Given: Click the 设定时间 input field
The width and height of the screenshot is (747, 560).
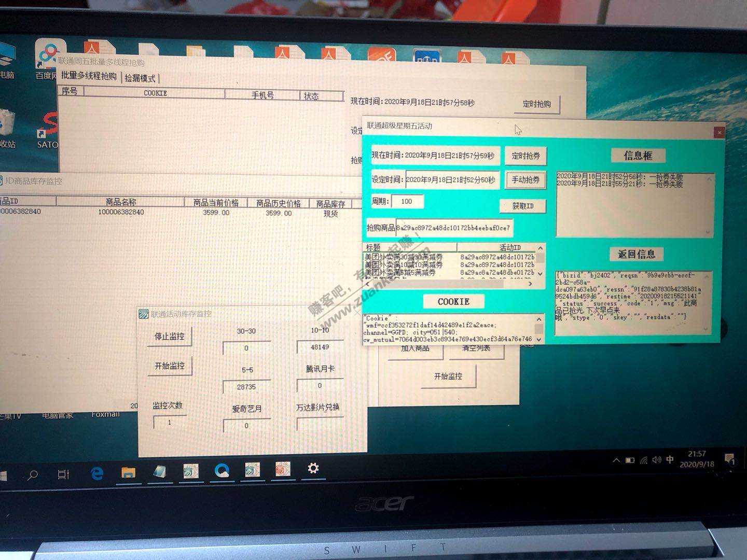Looking at the screenshot, I should click(x=453, y=180).
